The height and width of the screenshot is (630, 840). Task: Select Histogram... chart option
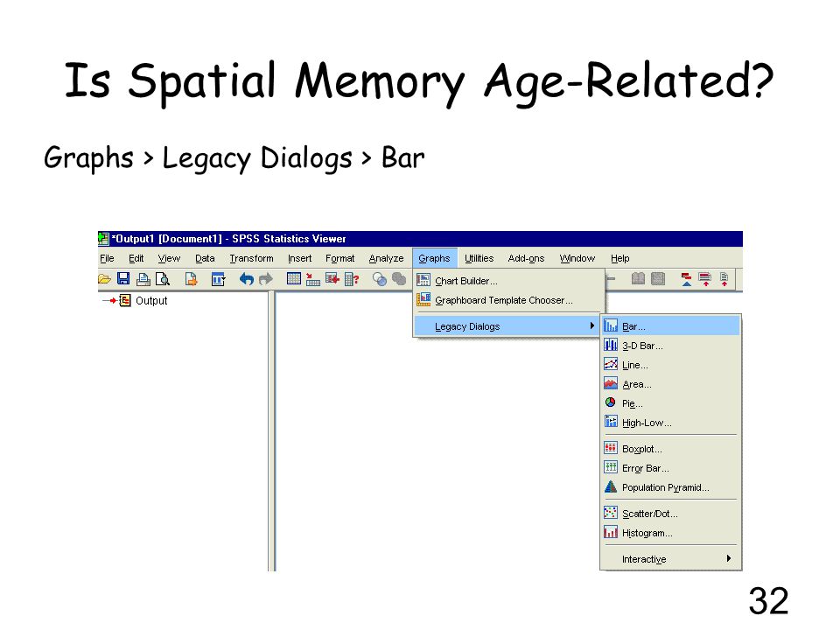coord(671,533)
